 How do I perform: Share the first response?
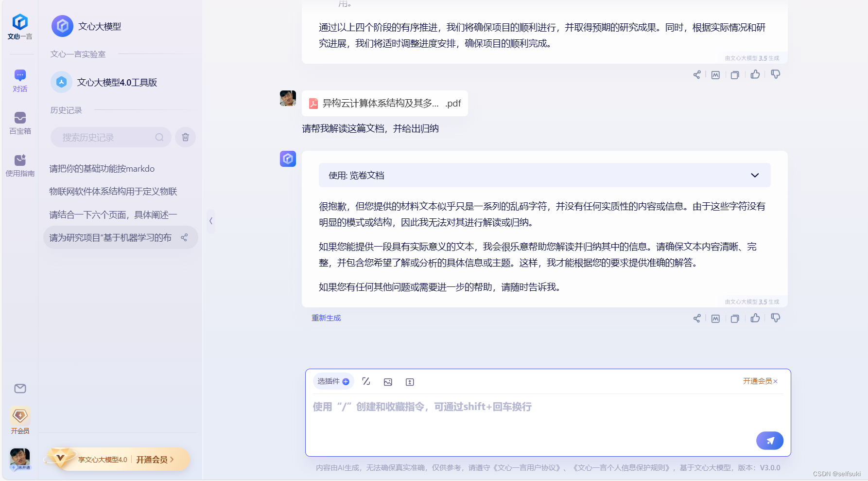697,75
